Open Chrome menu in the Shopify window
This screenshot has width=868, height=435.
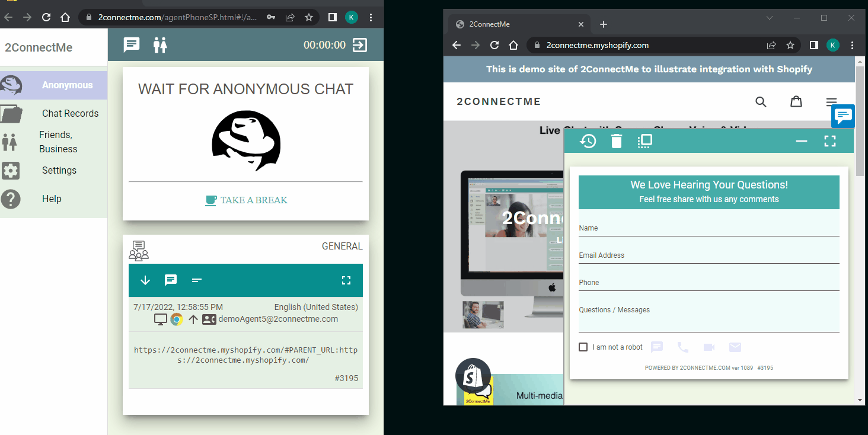pos(852,45)
